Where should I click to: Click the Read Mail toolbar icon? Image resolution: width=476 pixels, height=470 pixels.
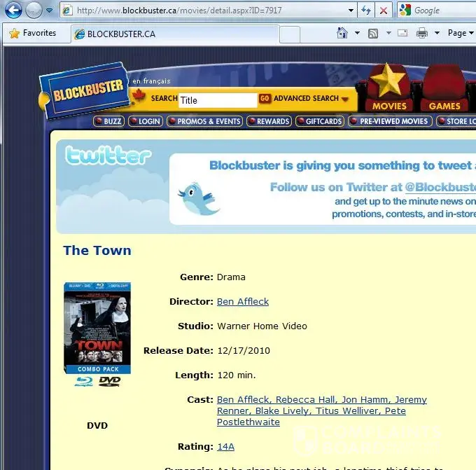point(402,33)
